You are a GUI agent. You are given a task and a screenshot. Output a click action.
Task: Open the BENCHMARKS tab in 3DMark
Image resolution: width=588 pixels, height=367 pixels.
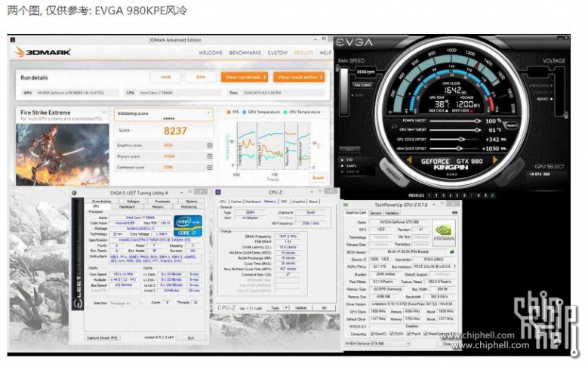(x=245, y=53)
